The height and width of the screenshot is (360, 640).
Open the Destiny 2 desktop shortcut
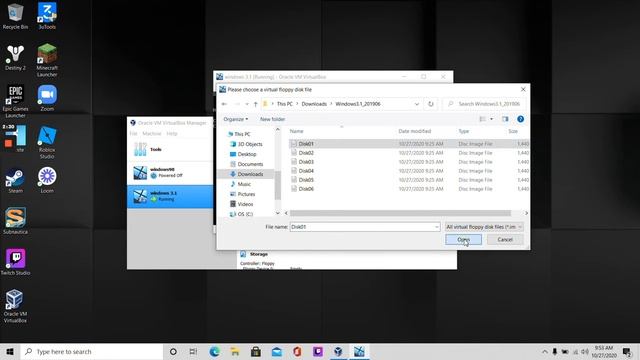(x=16, y=57)
